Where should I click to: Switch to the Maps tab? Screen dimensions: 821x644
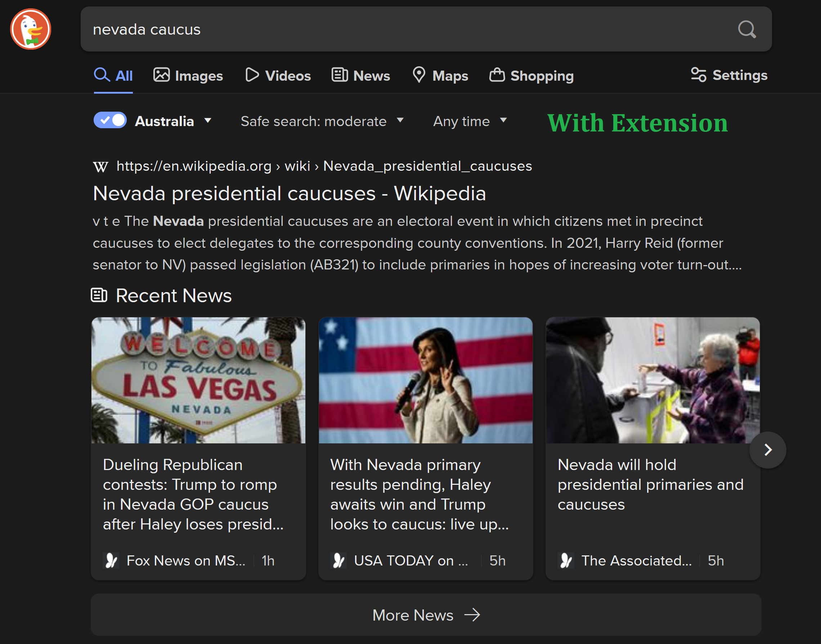point(440,76)
